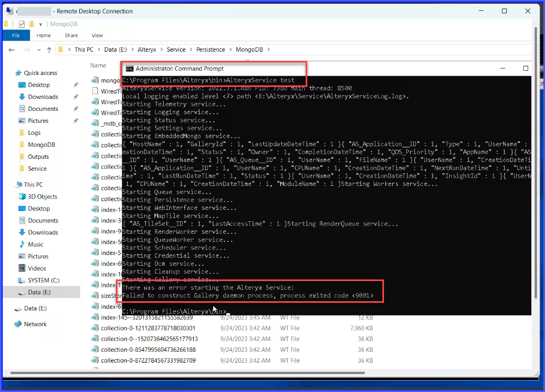Open the Logs folder in sidebar
The image size is (545, 392).
coord(34,133)
